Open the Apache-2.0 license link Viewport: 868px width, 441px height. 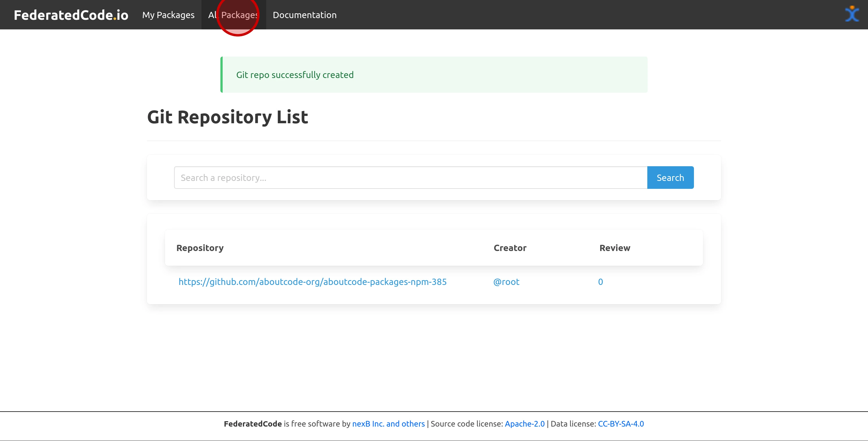pyautogui.click(x=525, y=424)
